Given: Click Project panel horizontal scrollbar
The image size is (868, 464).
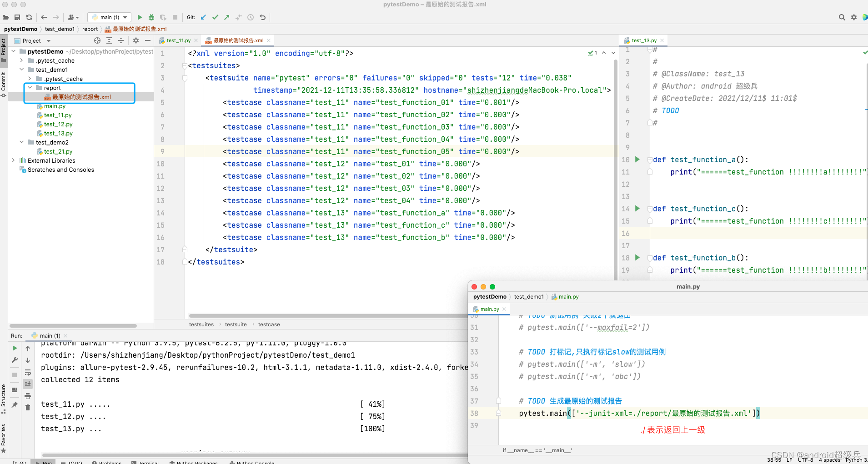Looking at the screenshot, I should click(73, 326).
